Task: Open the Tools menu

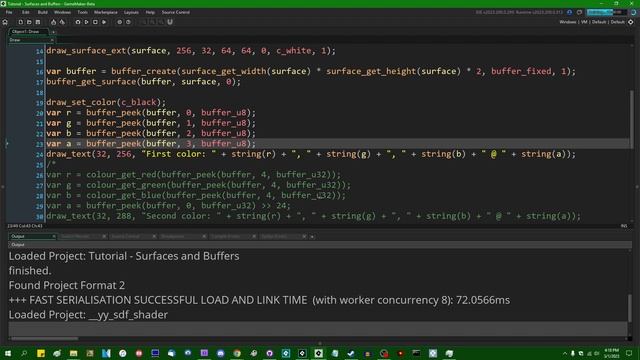Action: (82, 12)
